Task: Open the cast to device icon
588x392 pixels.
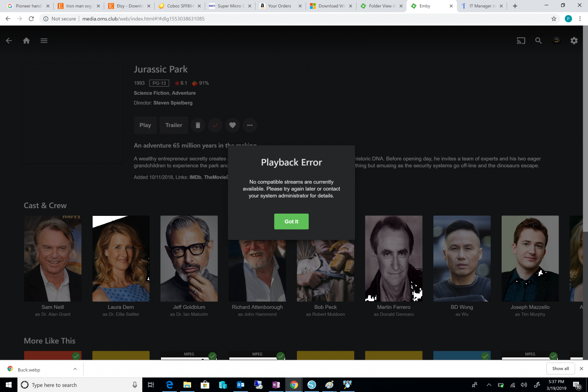Action: click(x=521, y=41)
